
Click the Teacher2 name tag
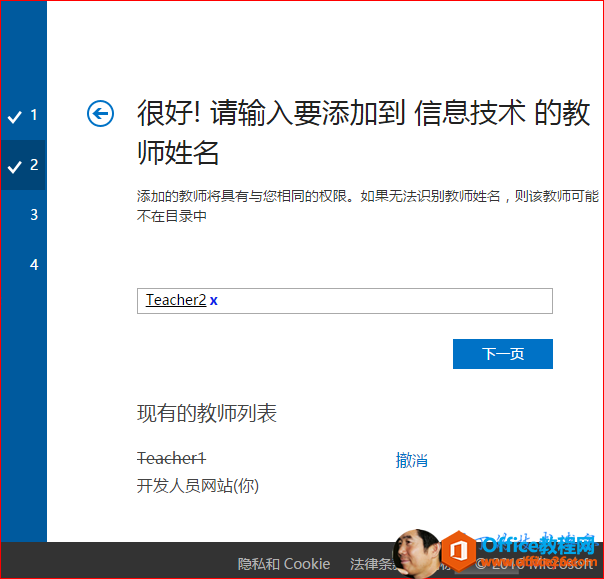pyautogui.click(x=175, y=300)
